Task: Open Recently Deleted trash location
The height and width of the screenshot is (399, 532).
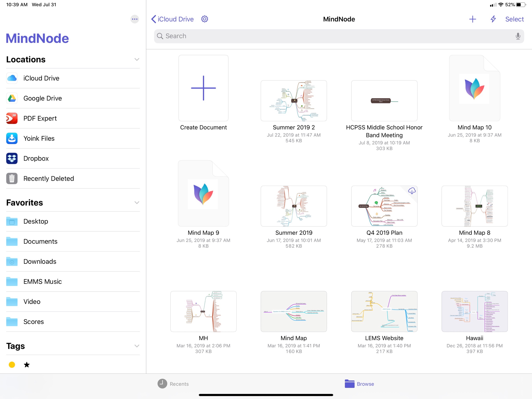Action: (73, 179)
